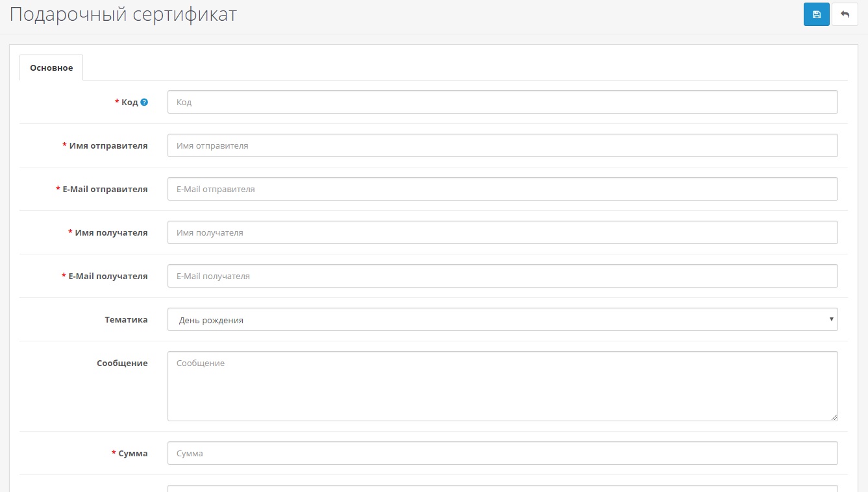Switch to the Основное tab

pyautogui.click(x=51, y=68)
